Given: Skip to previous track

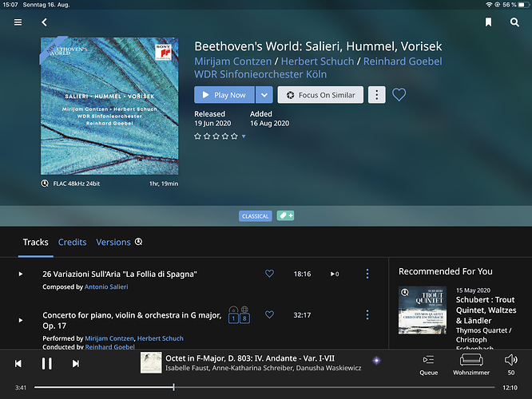Looking at the screenshot, I should coord(18,363).
